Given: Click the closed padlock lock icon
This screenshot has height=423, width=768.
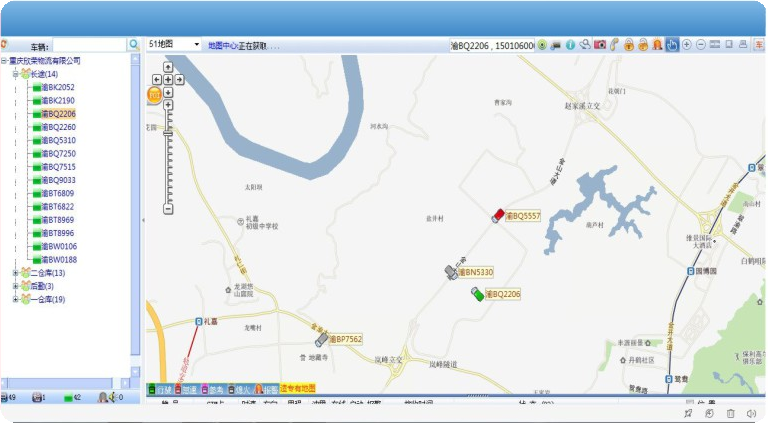Looking at the screenshot, I should pyautogui.click(x=628, y=45).
